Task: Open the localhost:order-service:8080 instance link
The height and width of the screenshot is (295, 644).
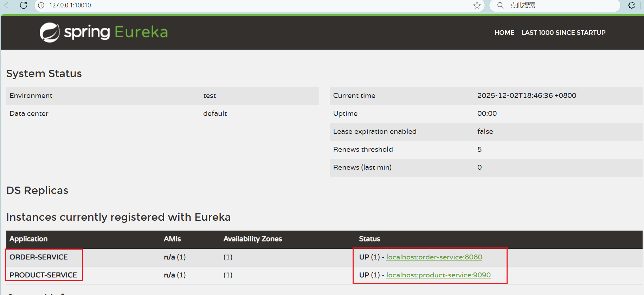Action: pyautogui.click(x=434, y=257)
